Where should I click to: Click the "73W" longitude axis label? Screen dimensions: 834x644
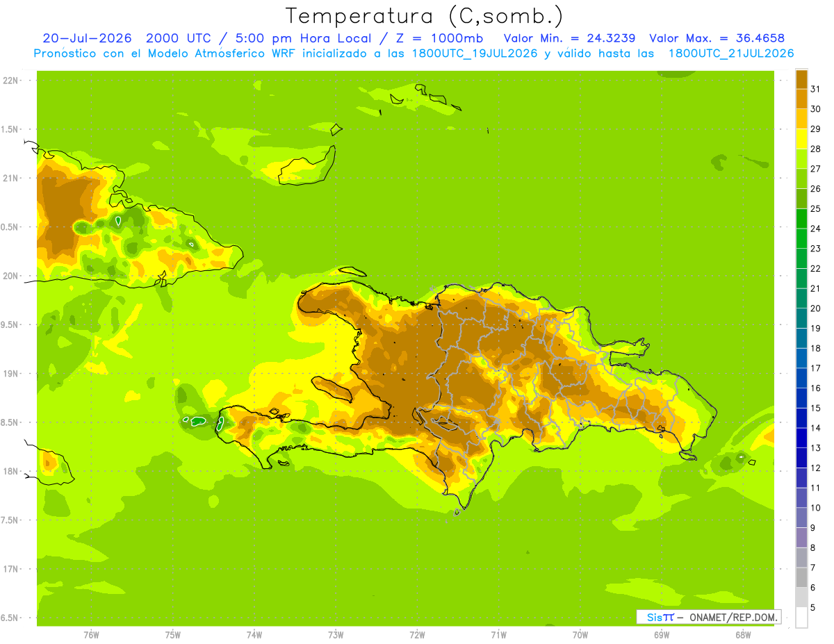pos(336,635)
